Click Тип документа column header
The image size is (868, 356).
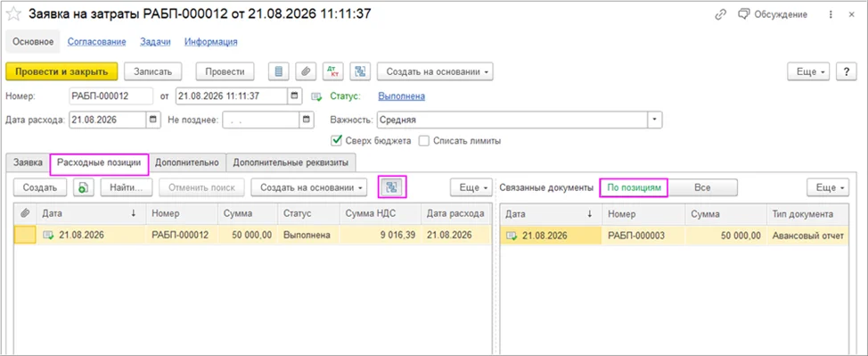[x=807, y=213]
